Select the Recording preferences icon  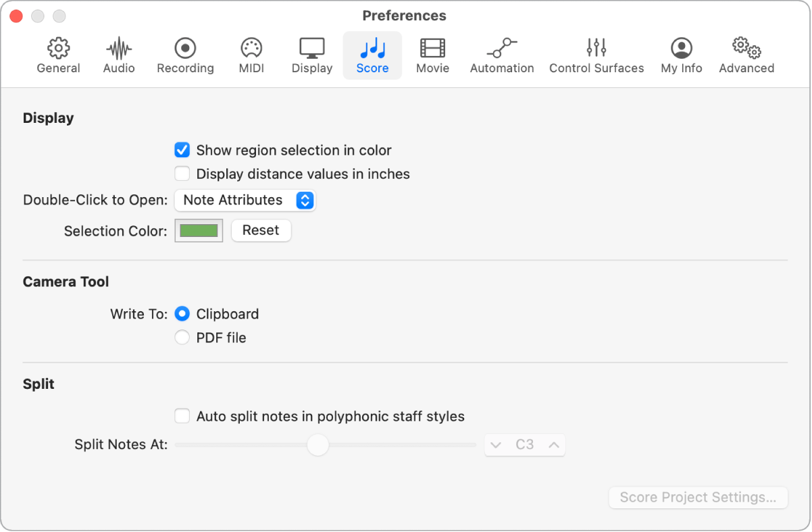185,49
